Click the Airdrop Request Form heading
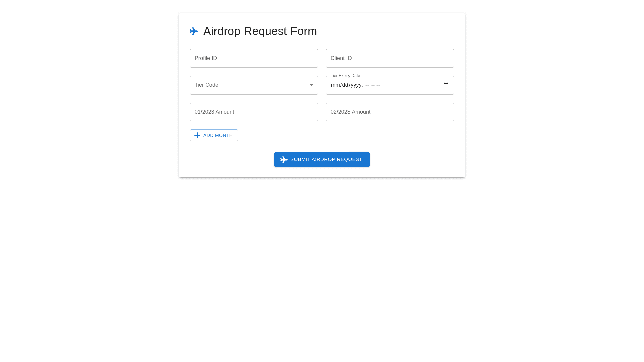The image size is (644, 362). [260, 31]
